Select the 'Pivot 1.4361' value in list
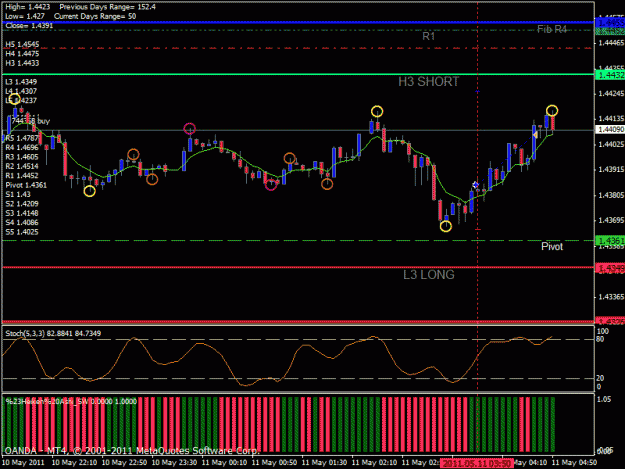The width and height of the screenshot is (625, 469). 26,185
